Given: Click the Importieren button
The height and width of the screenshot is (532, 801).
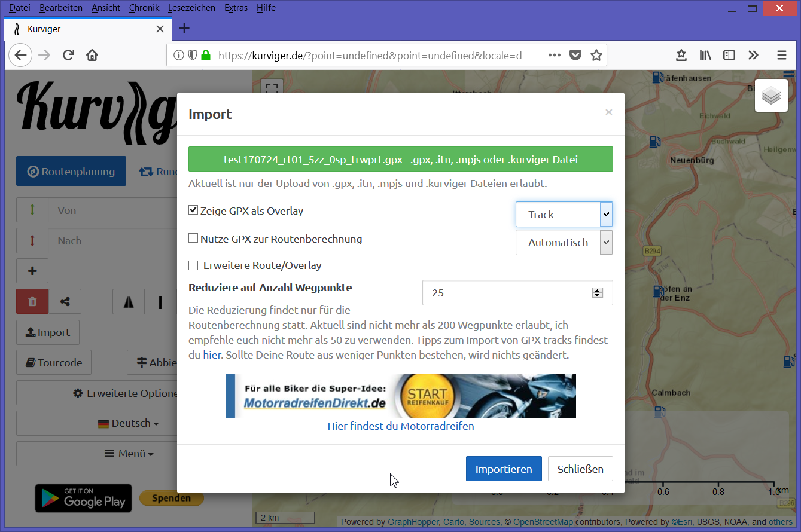Looking at the screenshot, I should coord(504,469).
